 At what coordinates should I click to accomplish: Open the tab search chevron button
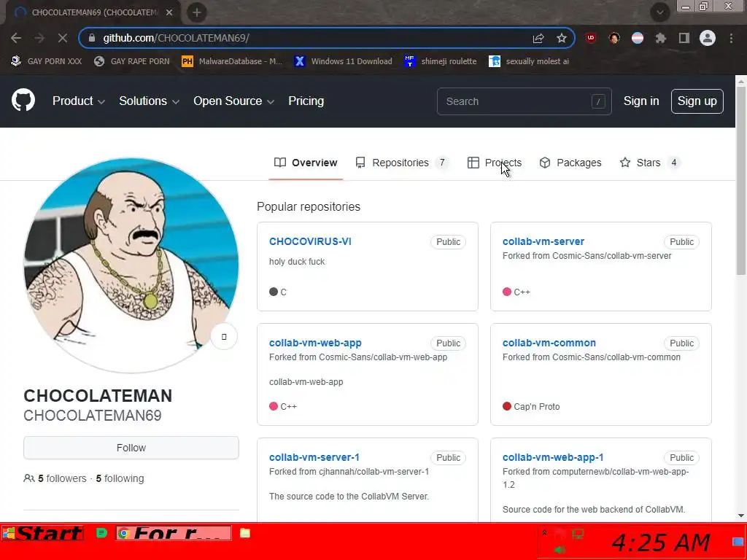pyautogui.click(x=659, y=12)
